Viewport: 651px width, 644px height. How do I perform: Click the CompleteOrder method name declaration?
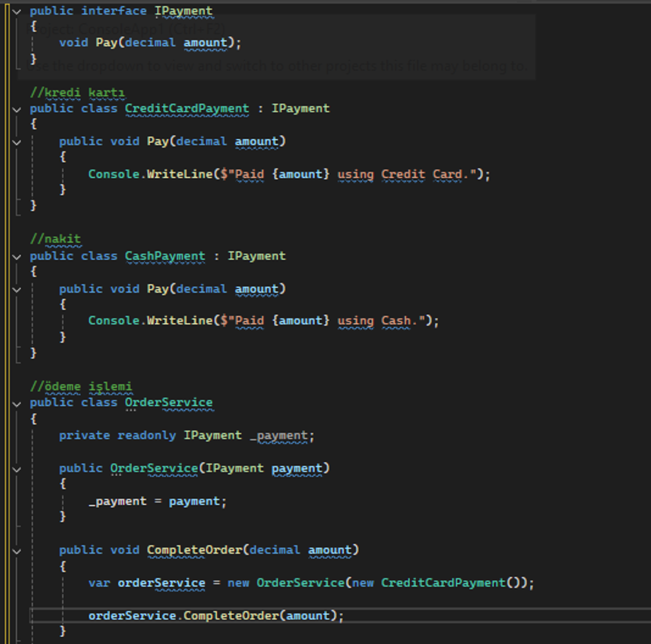click(194, 550)
